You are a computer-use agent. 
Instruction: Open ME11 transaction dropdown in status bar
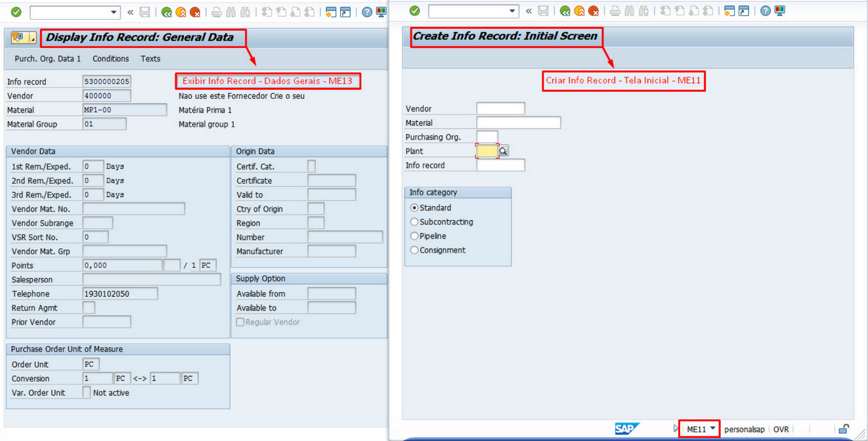tap(713, 429)
